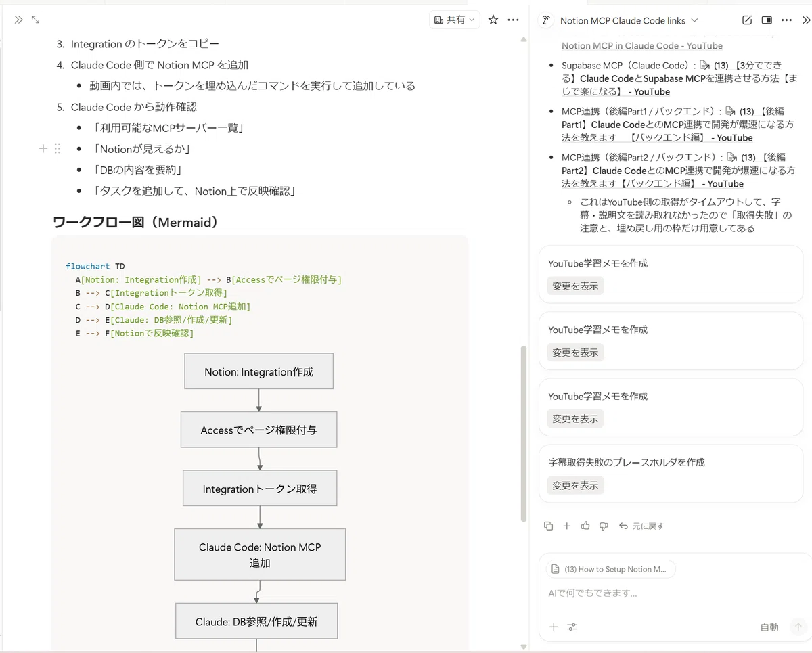
Task: Click the Notion AI face icon
Action: point(545,20)
